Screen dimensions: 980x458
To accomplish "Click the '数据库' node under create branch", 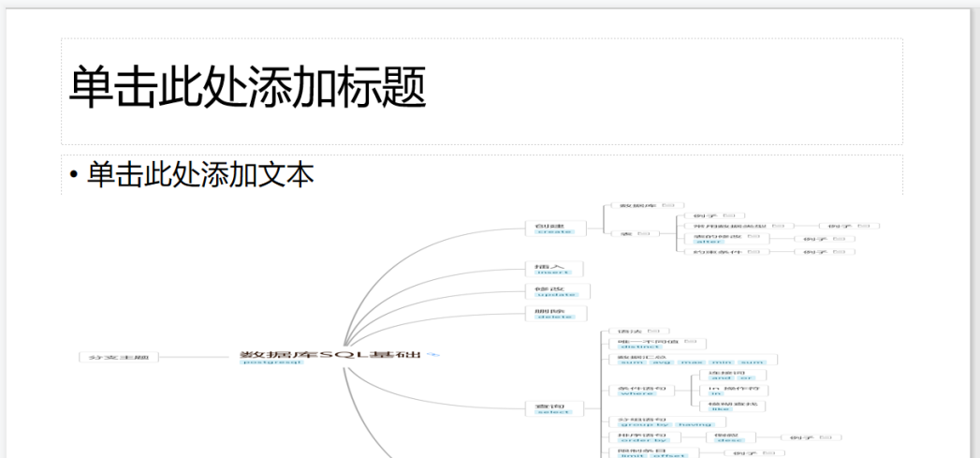I will pos(647,205).
